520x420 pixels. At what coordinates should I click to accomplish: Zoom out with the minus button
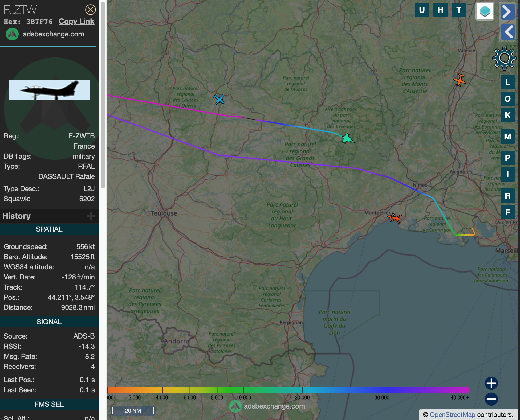click(x=491, y=399)
